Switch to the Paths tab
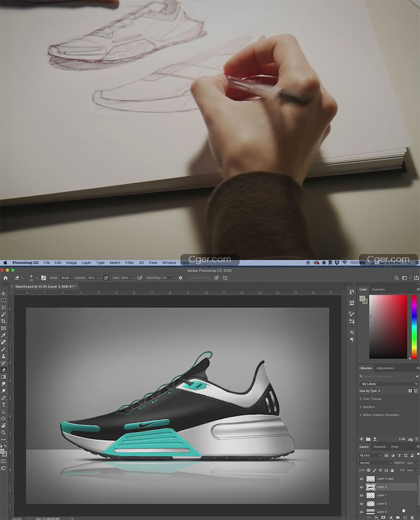 [x=395, y=447]
